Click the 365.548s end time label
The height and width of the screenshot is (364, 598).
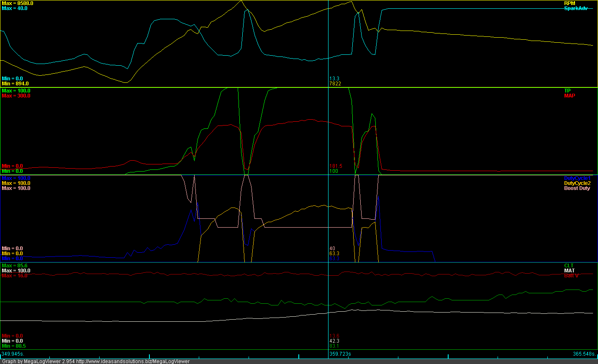pyautogui.click(x=584, y=354)
